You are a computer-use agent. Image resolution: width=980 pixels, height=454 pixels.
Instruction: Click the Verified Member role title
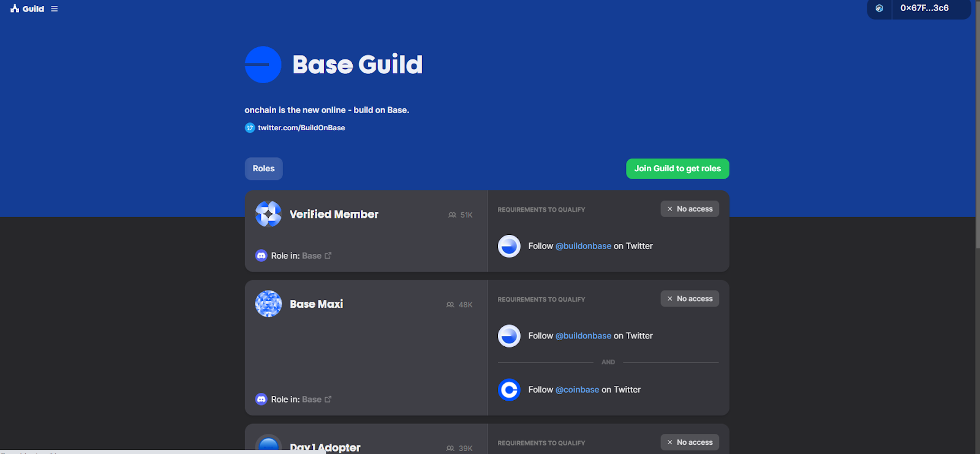point(334,214)
